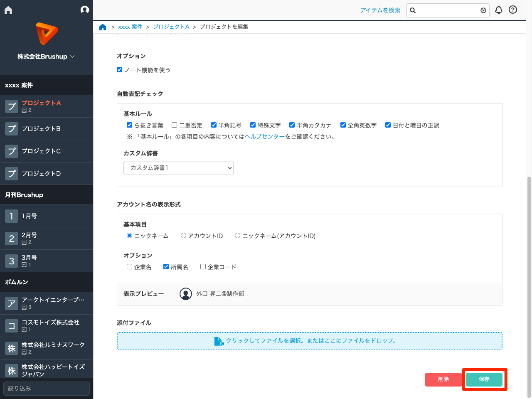
Task: Click the avatar icon in 表示プレビュー
Action: [186, 293]
